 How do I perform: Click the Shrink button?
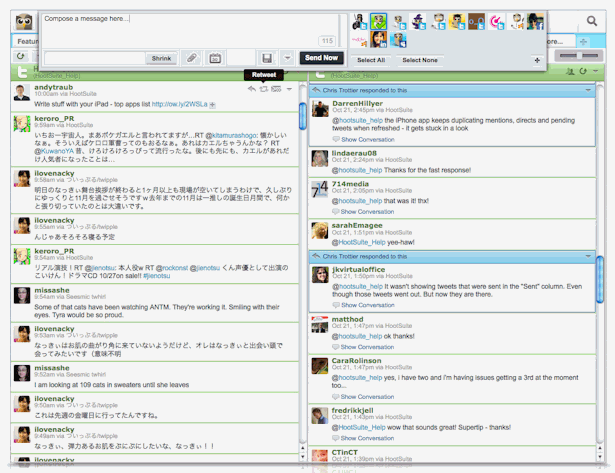tap(161, 58)
